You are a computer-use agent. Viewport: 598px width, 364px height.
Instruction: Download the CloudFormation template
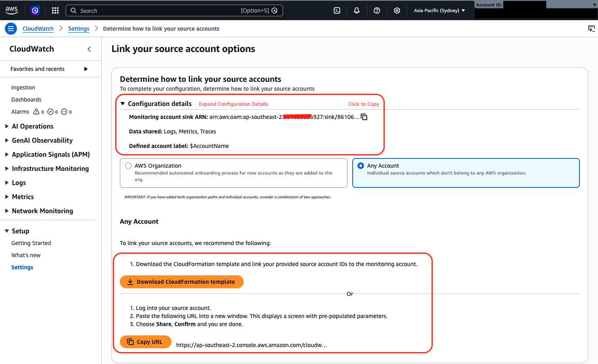[x=182, y=282]
